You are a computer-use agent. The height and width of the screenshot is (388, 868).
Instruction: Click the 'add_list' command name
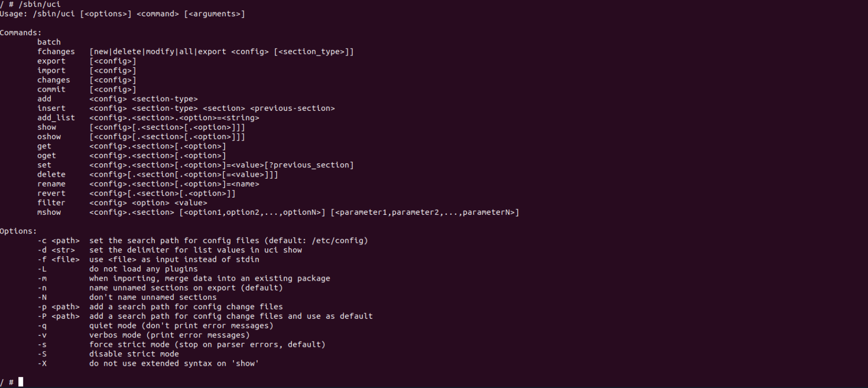[x=56, y=118]
